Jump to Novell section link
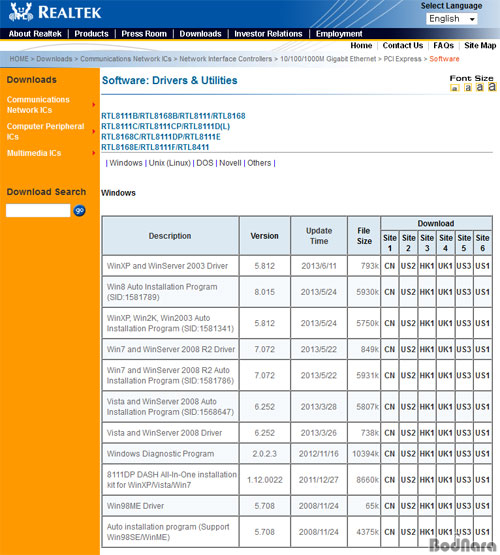 [x=230, y=163]
